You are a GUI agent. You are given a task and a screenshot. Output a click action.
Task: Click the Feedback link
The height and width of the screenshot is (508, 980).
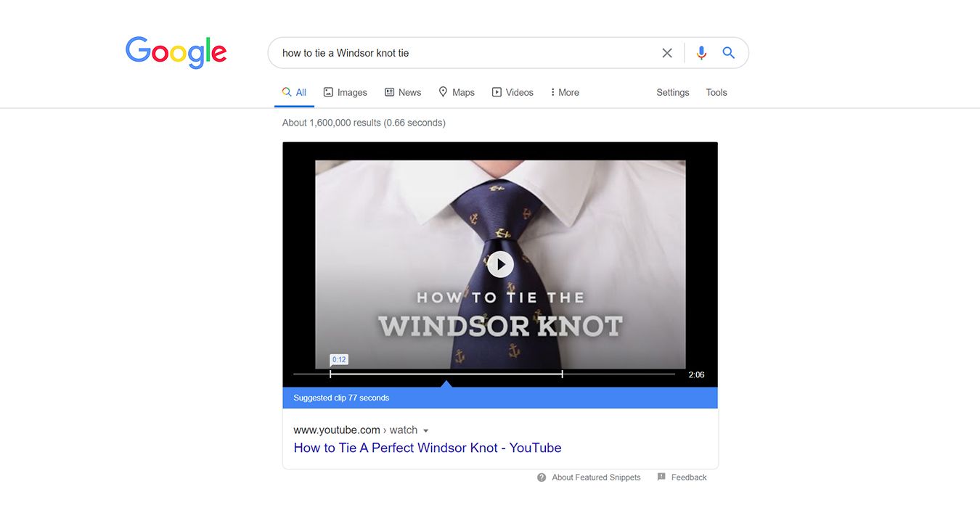click(x=689, y=478)
